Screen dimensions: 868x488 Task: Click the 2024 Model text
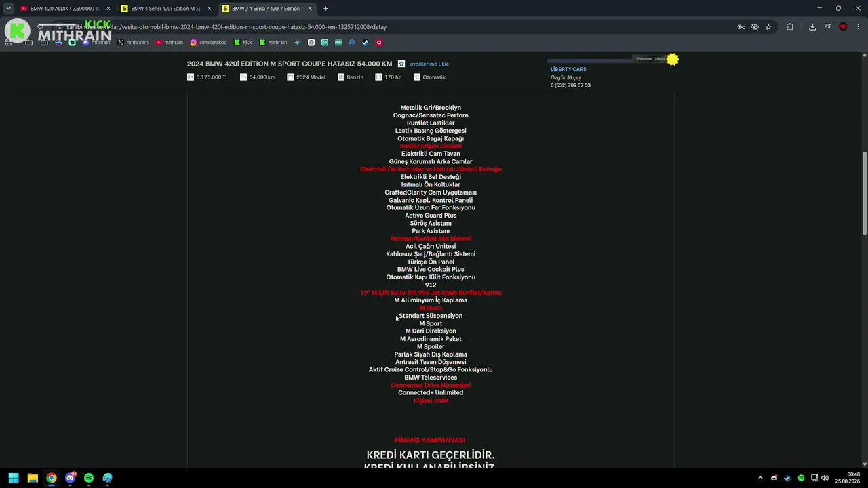pos(311,77)
